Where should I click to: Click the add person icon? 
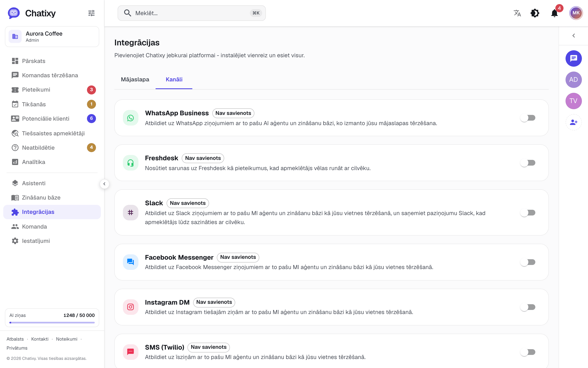[574, 122]
